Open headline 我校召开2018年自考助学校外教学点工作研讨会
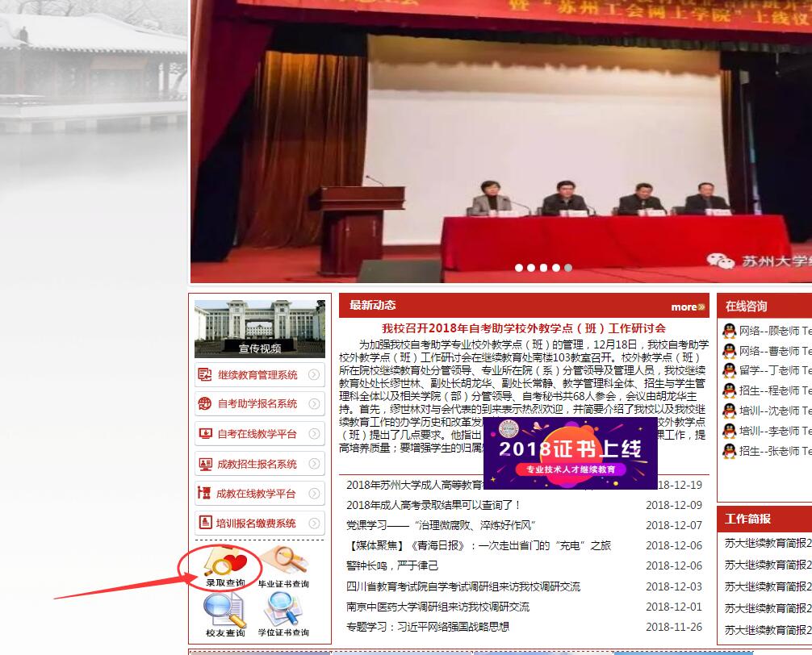Image resolution: width=812 pixels, height=655 pixels. [524, 328]
